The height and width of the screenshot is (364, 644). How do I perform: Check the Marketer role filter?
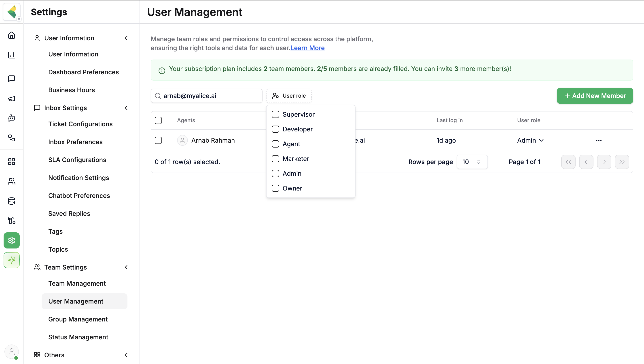click(275, 159)
